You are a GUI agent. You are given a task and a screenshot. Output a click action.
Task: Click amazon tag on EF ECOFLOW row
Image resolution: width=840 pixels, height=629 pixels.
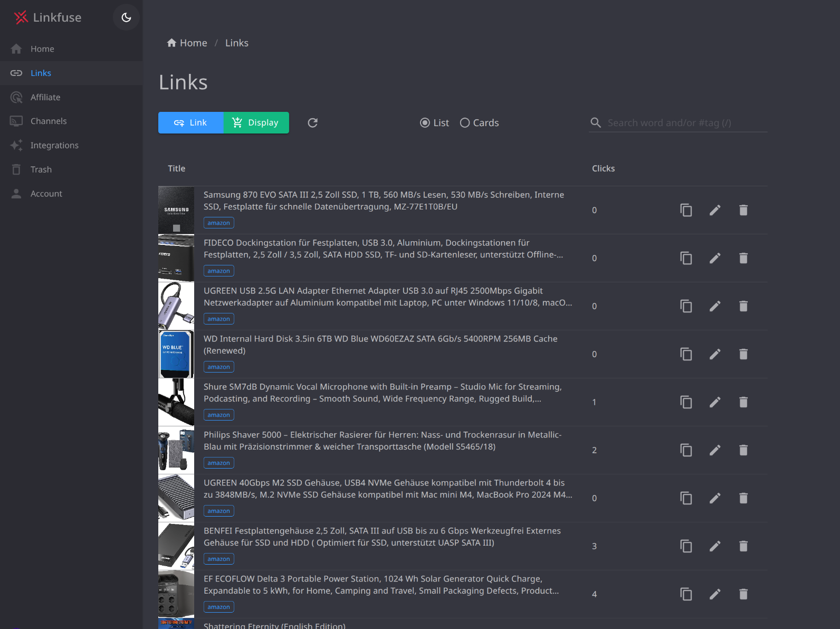point(219,607)
